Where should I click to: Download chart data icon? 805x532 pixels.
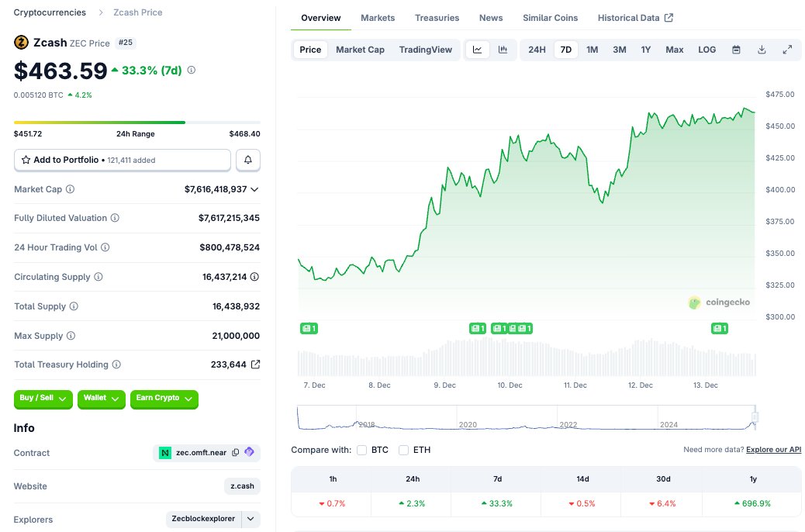(762, 50)
